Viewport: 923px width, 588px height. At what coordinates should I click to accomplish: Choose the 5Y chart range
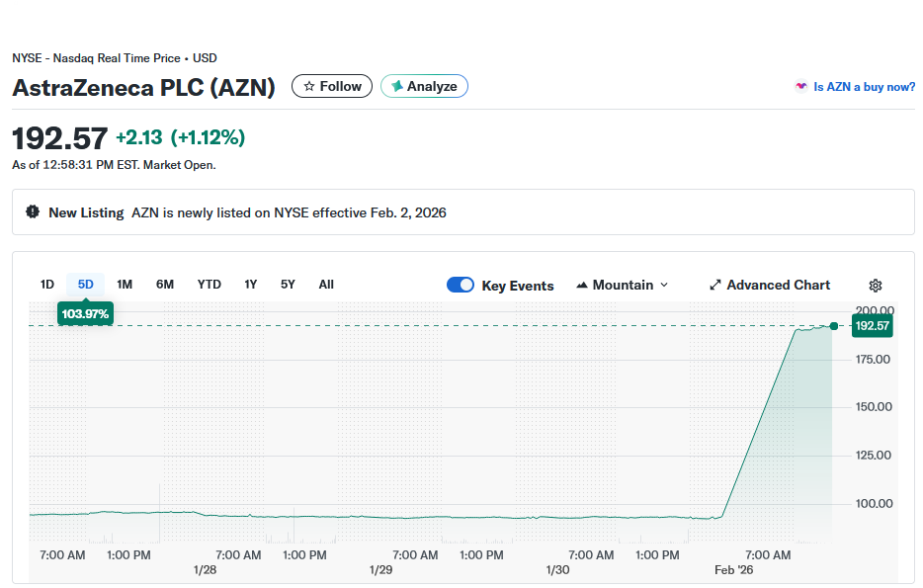(288, 285)
